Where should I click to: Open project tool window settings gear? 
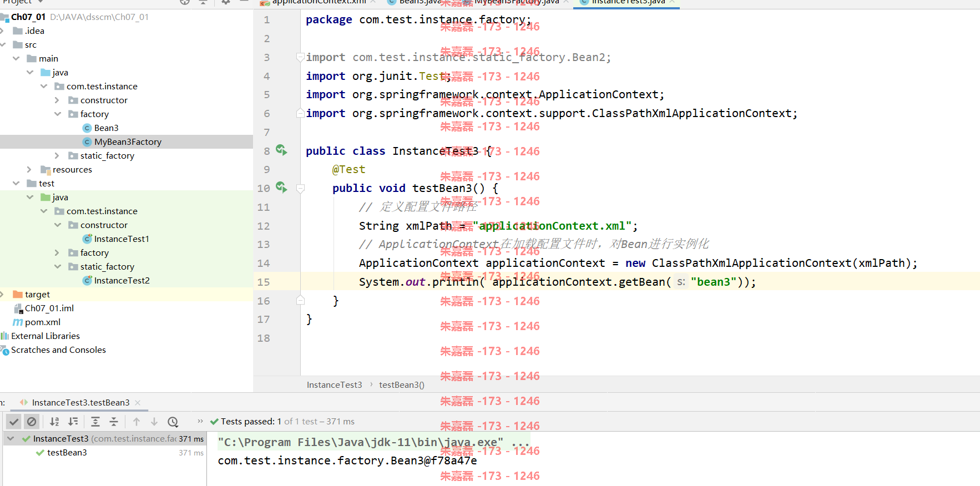point(226,2)
